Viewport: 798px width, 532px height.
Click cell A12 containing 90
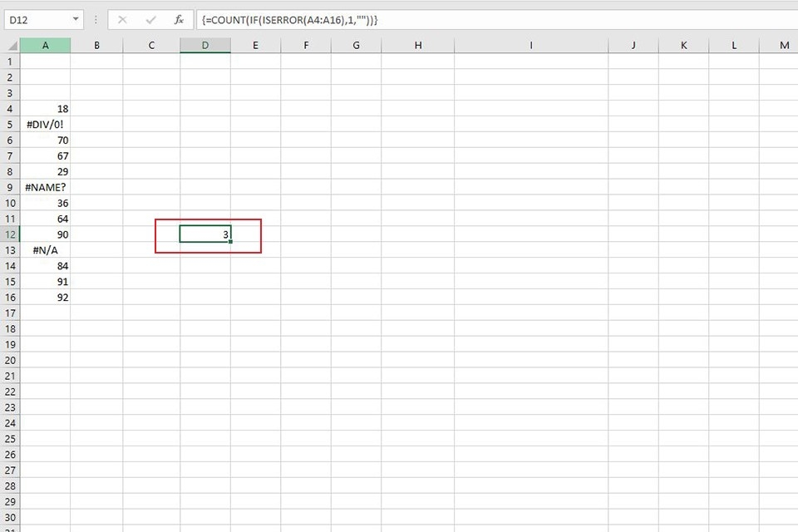click(45, 234)
